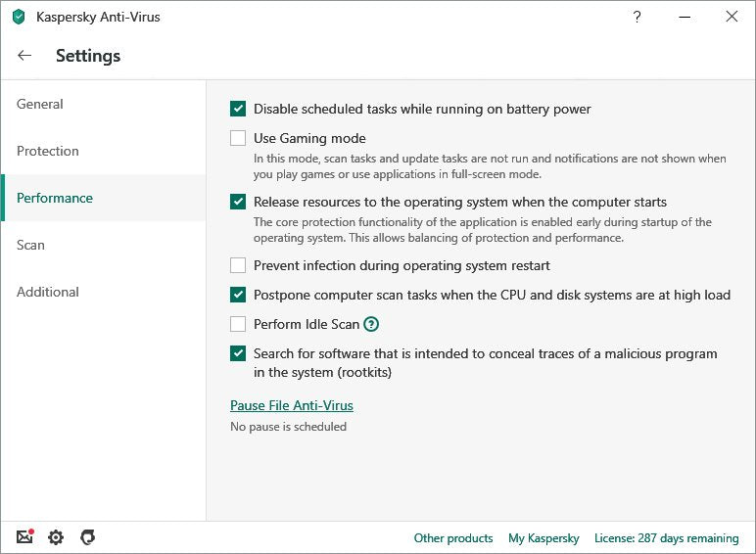Switch to the Protection settings section
756x554 pixels.
pyautogui.click(x=48, y=151)
